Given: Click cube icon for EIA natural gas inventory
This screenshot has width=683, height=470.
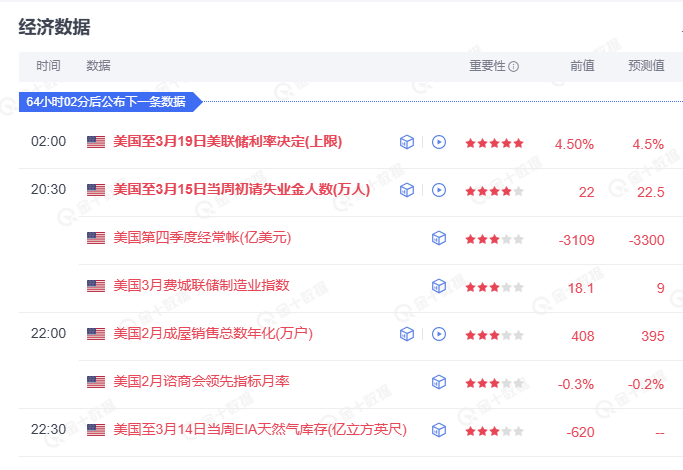Looking at the screenshot, I should [x=438, y=430].
